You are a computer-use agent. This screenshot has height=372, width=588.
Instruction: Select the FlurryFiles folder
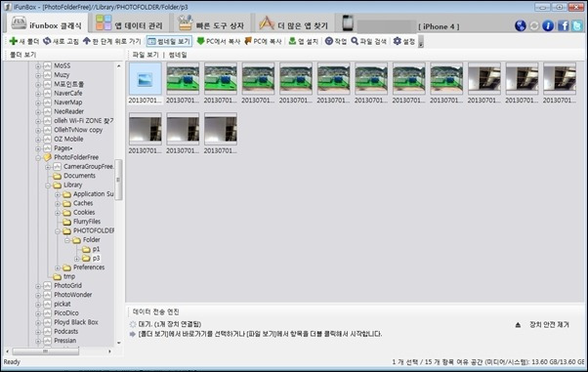pyautogui.click(x=87, y=222)
